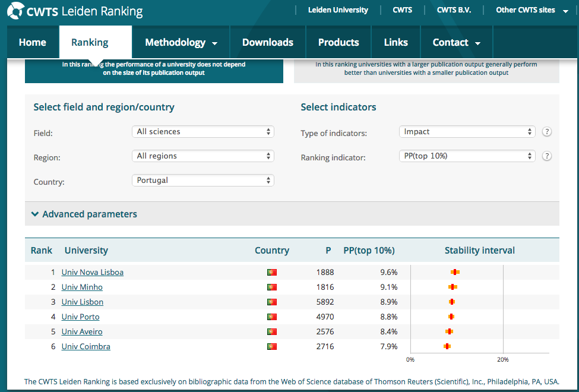579x392 pixels.
Task: Open the Leiden University link
Action: (338, 10)
